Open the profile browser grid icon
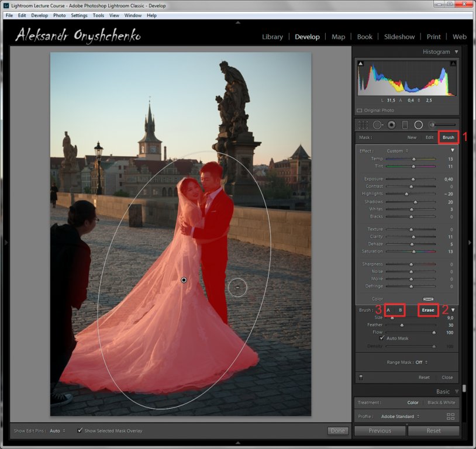The width and height of the screenshot is (476, 449). (450, 416)
